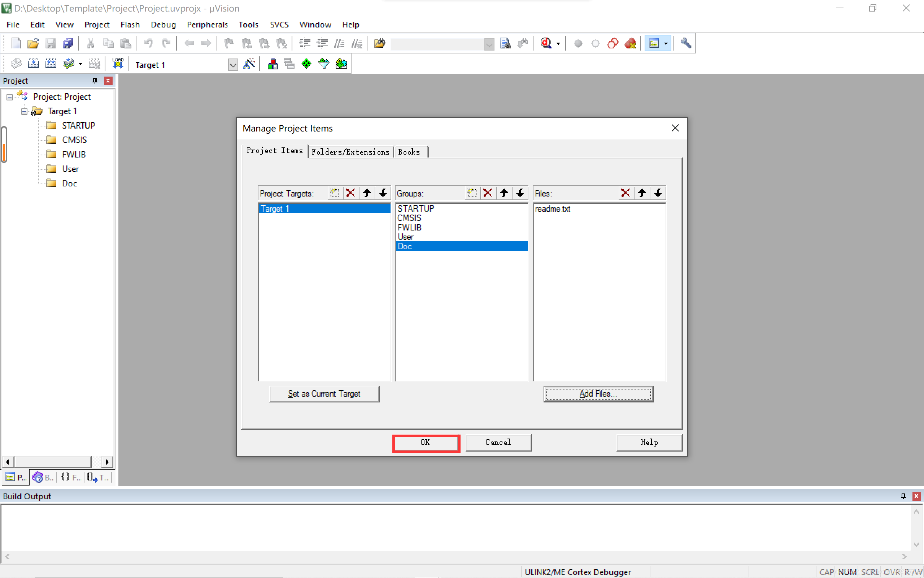Switch to the Functions tab in Project panel
924x578 pixels.
(71, 477)
